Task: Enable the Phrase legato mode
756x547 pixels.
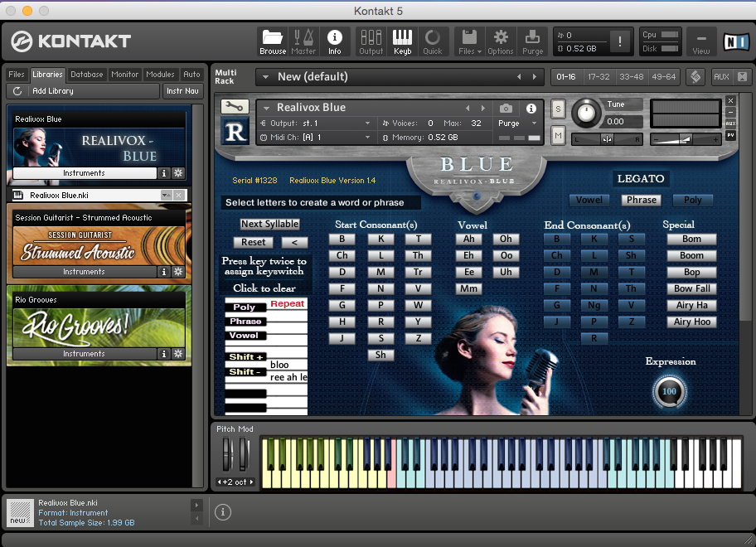Action: pyautogui.click(x=642, y=200)
